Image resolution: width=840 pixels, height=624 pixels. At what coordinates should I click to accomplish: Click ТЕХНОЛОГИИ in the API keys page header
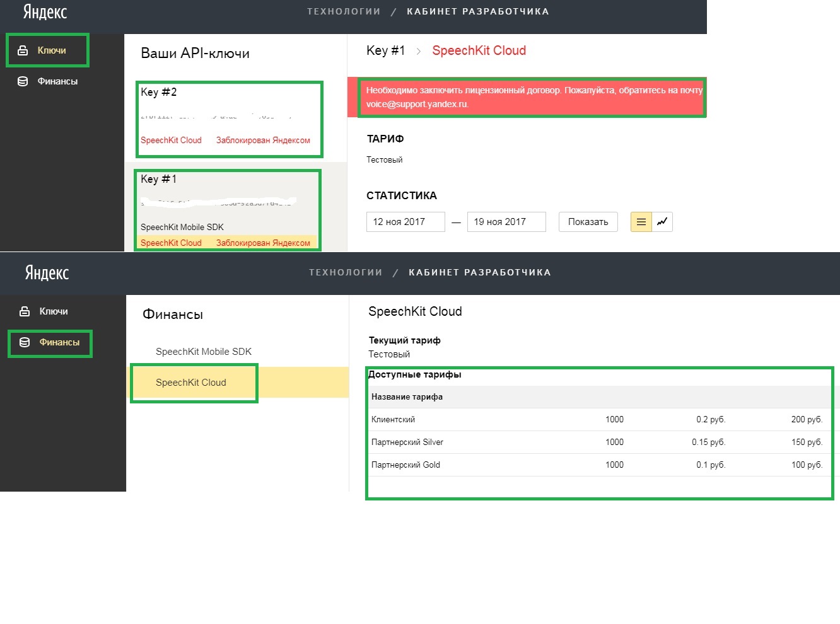coord(344,11)
